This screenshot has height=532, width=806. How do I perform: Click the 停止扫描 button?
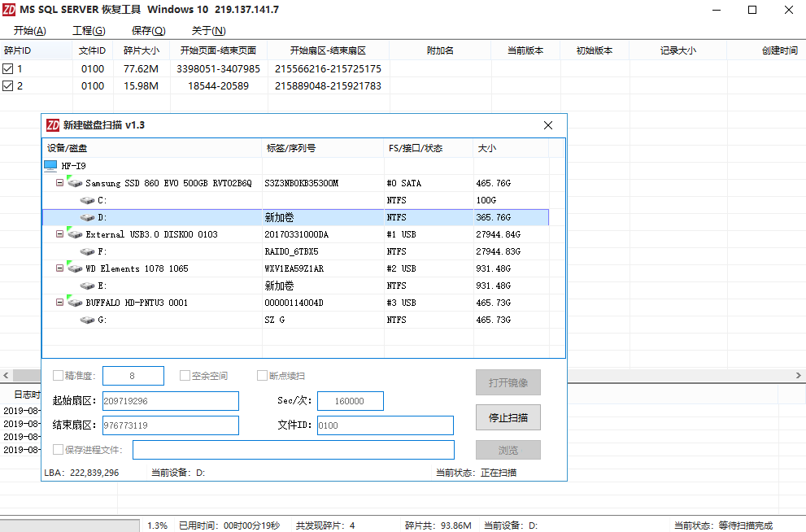click(508, 417)
